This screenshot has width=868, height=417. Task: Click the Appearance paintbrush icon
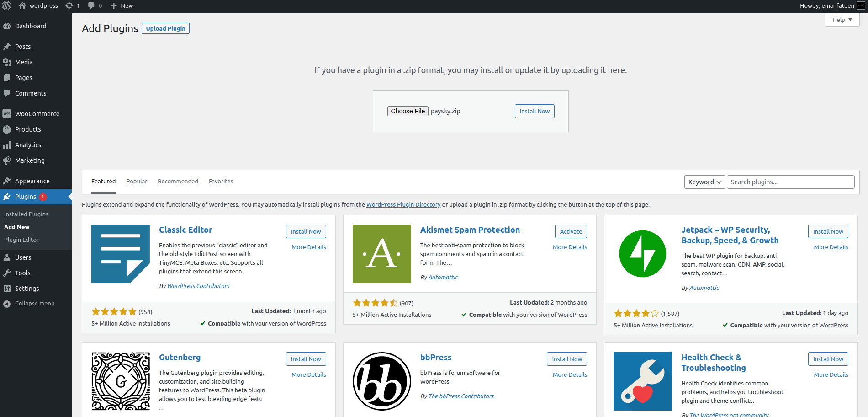click(x=7, y=181)
